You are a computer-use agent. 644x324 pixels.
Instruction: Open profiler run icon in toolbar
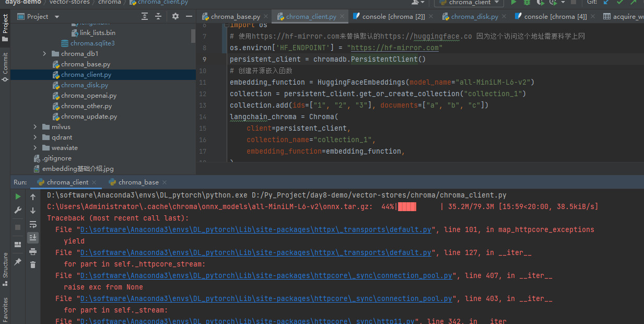pyautogui.click(x=554, y=3)
